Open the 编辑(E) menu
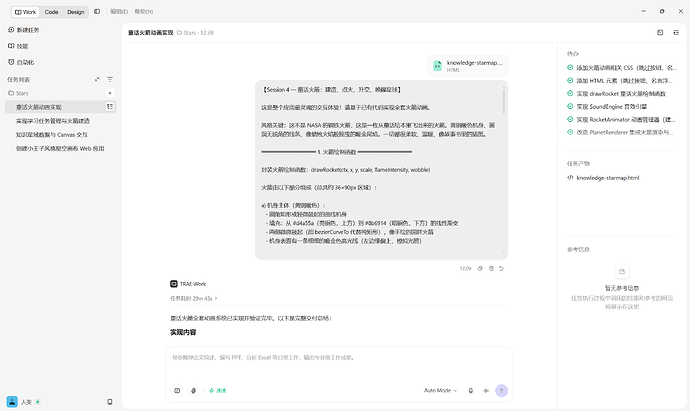This screenshot has height=411, width=690. (x=119, y=11)
